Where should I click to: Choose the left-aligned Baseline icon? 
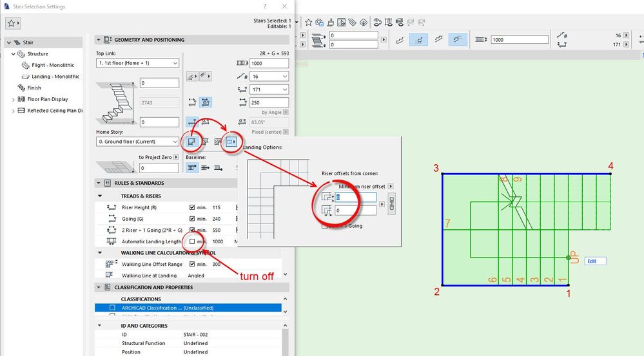(192, 168)
